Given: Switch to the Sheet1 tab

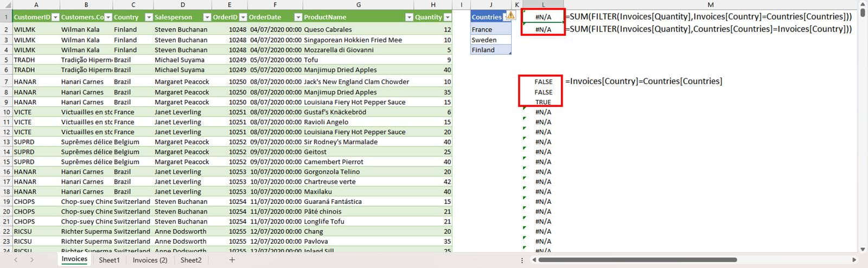Looking at the screenshot, I should (109, 260).
